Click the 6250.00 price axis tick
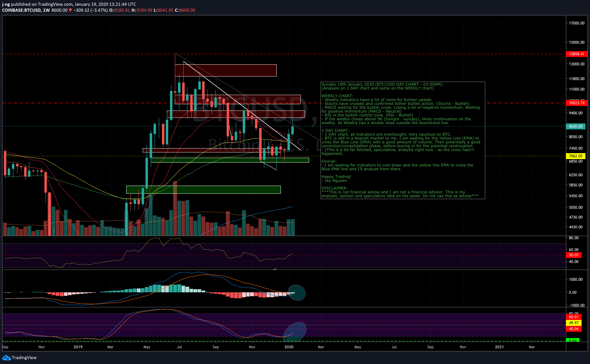Viewport: 590px width, 364px height. 575,175
